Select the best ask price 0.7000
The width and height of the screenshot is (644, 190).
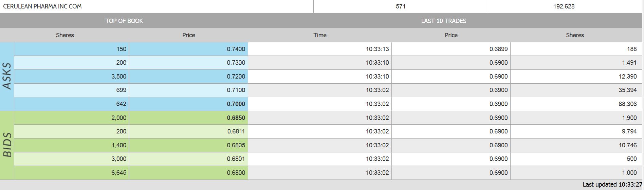click(236, 104)
